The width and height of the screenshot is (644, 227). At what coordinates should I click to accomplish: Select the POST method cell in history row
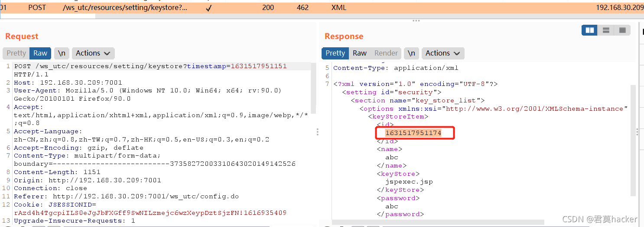tap(37, 7)
